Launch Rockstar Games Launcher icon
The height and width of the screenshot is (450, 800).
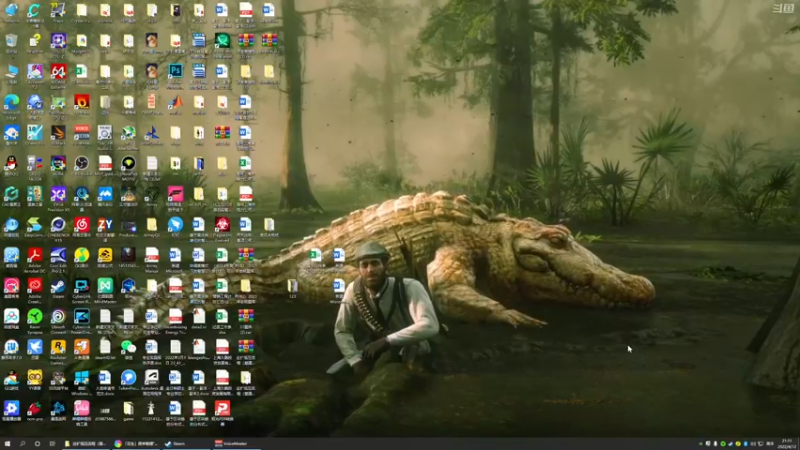58,351
